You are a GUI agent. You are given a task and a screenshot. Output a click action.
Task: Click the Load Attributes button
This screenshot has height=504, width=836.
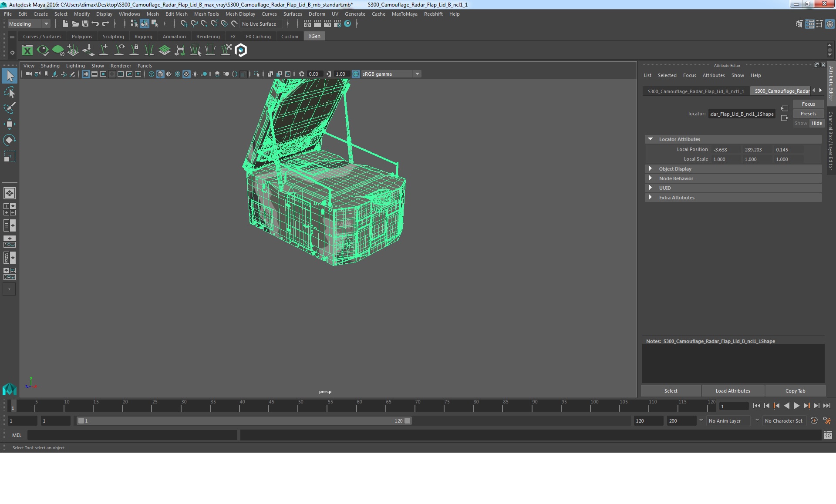tap(733, 391)
